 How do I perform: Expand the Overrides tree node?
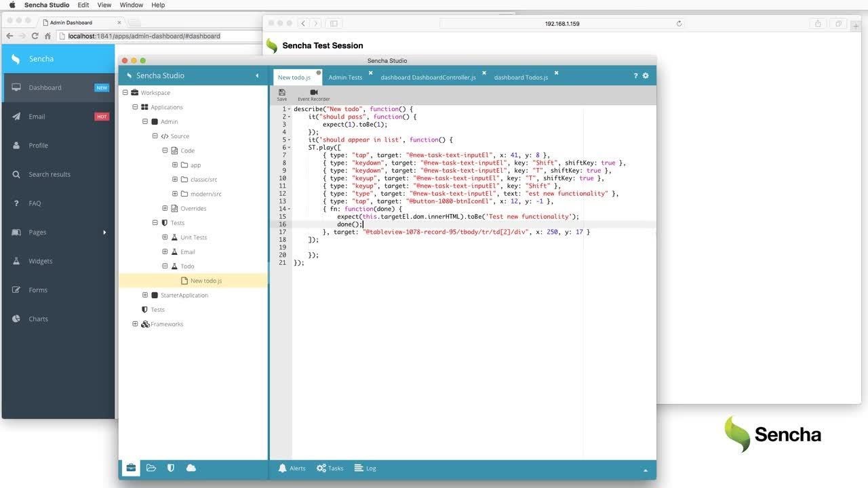point(165,209)
